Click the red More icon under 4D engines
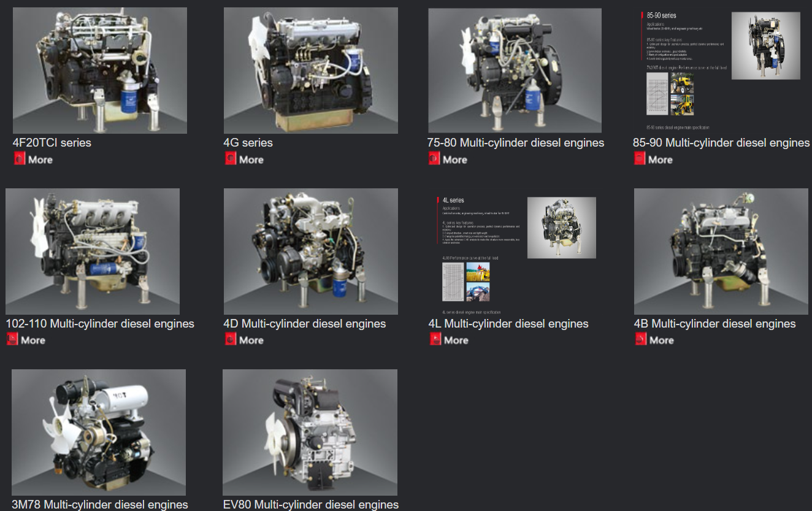Image resolution: width=812 pixels, height=511 pixels. (231, 340)
